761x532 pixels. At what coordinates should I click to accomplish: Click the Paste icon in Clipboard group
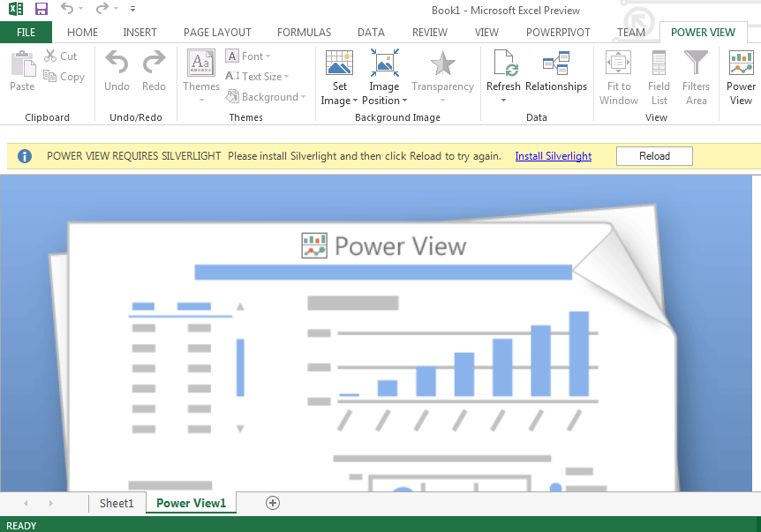[x=22, y=64]
